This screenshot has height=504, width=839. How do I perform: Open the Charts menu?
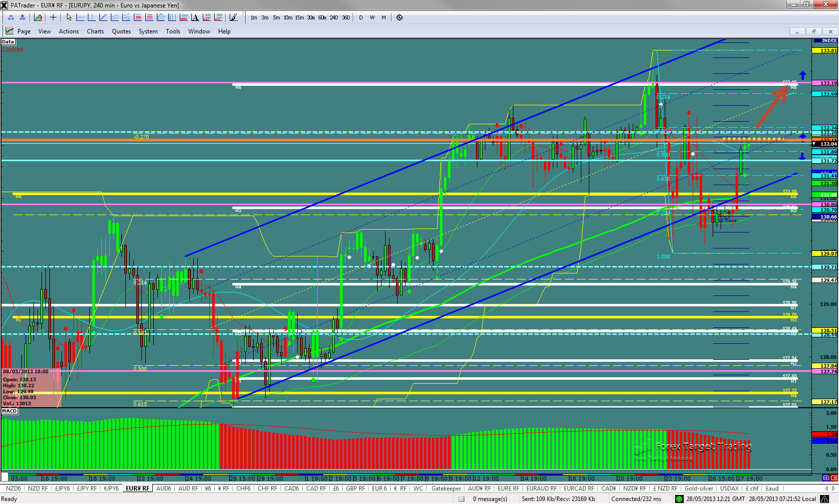(x=95, y=31)
